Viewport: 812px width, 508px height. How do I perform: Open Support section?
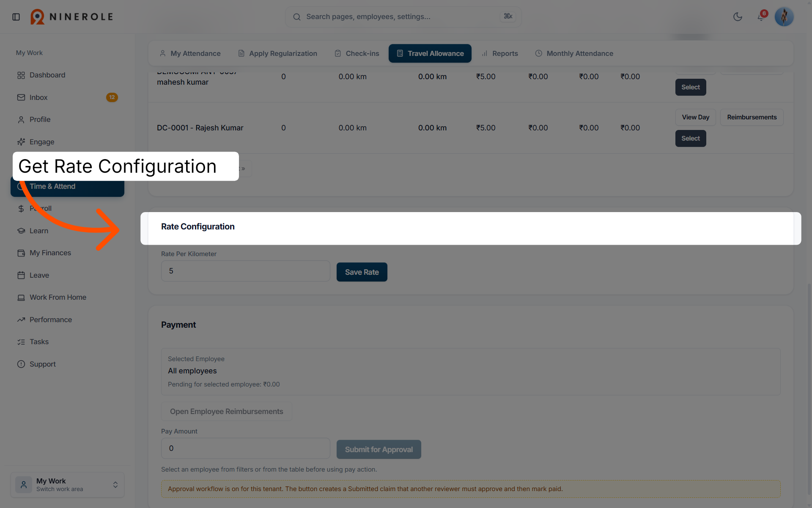[68, 364]
